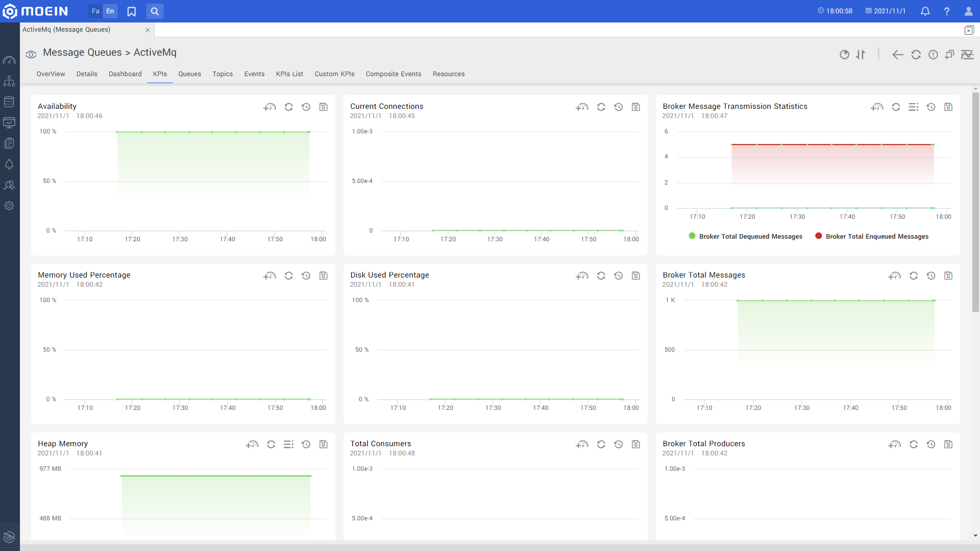Open the reports clipboard icon in sidebar
The height and width of the screenshot is (551, 980).
9,144
